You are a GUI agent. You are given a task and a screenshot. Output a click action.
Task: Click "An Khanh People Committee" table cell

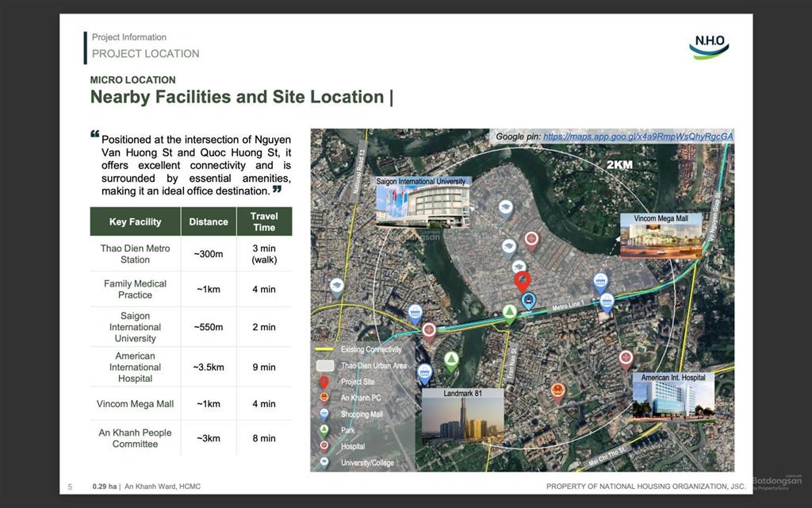click(135, 438)
